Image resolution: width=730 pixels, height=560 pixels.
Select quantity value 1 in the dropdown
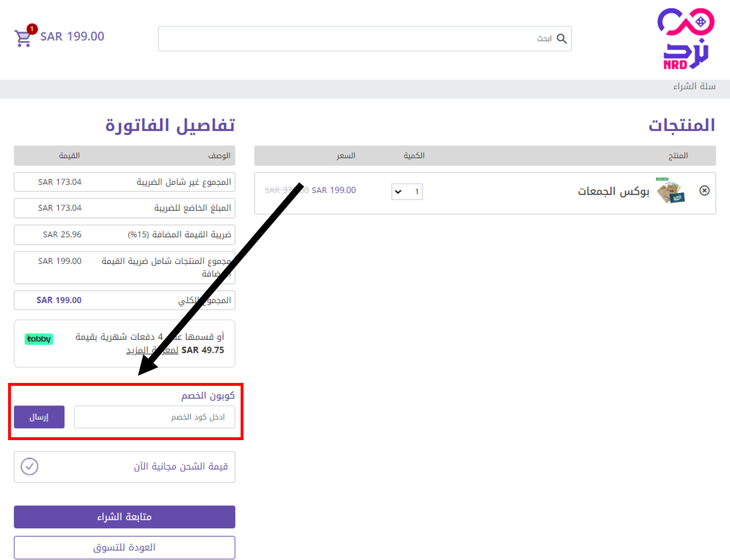click(x=416, y=192)
